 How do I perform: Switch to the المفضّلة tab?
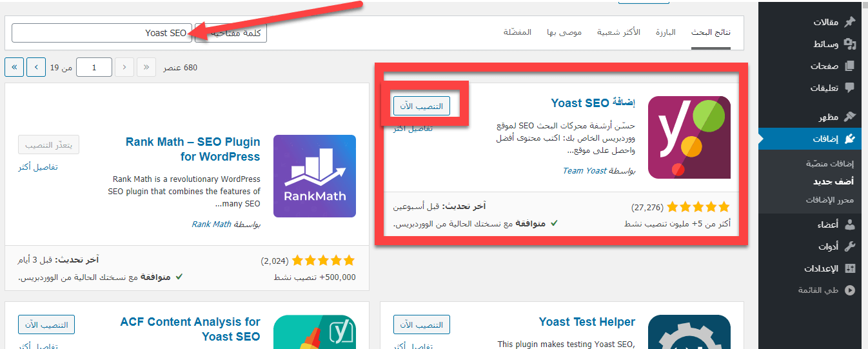[x=518, y=32]
